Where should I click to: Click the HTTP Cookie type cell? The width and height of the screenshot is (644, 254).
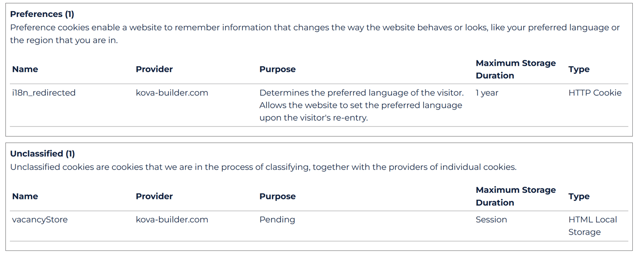tap(595, 93)
